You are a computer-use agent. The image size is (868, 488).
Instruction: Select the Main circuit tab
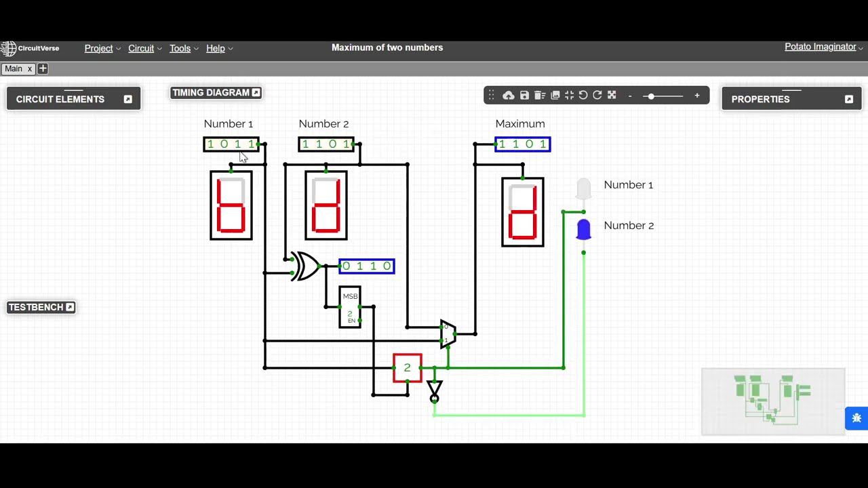(x=14, y=68)
